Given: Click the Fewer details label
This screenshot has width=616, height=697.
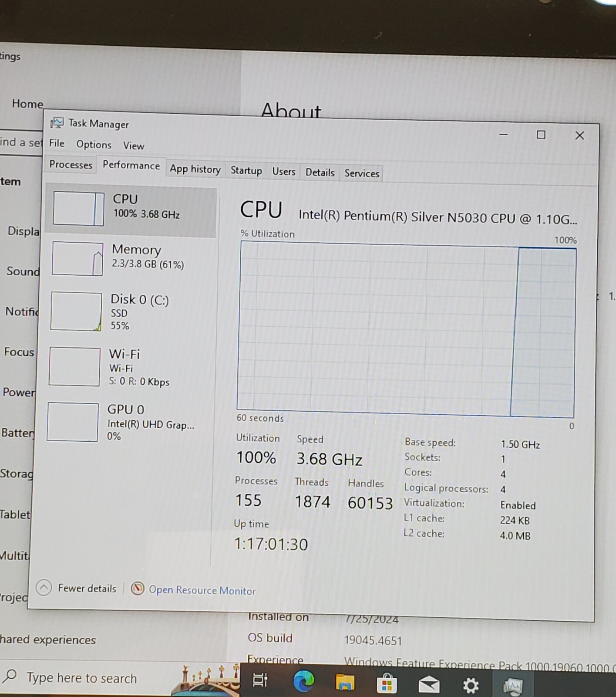Looking at the screenshot, I should [x=87, y=589].
